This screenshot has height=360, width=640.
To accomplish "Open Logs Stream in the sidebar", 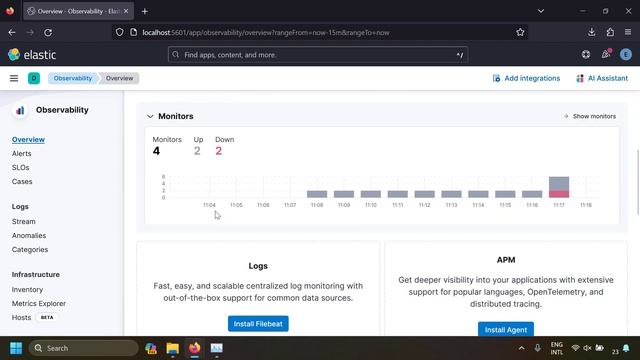I will click(x=24, y=221).
